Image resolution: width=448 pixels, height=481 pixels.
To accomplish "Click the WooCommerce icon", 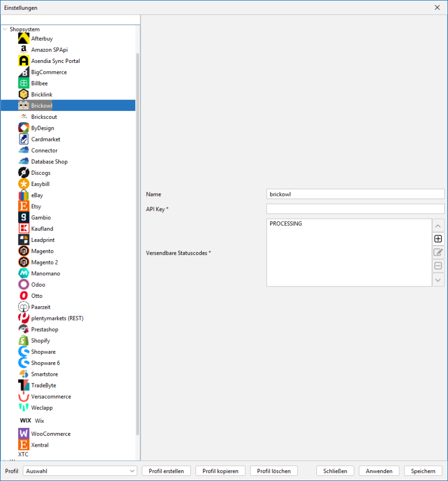I will click(x=24, y=434).
